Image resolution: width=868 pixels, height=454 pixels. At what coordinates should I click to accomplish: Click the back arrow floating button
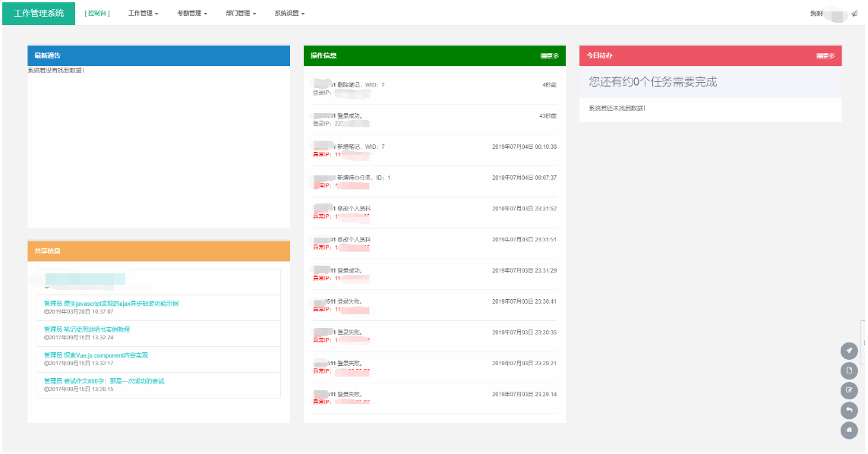[x=848, y=410]
